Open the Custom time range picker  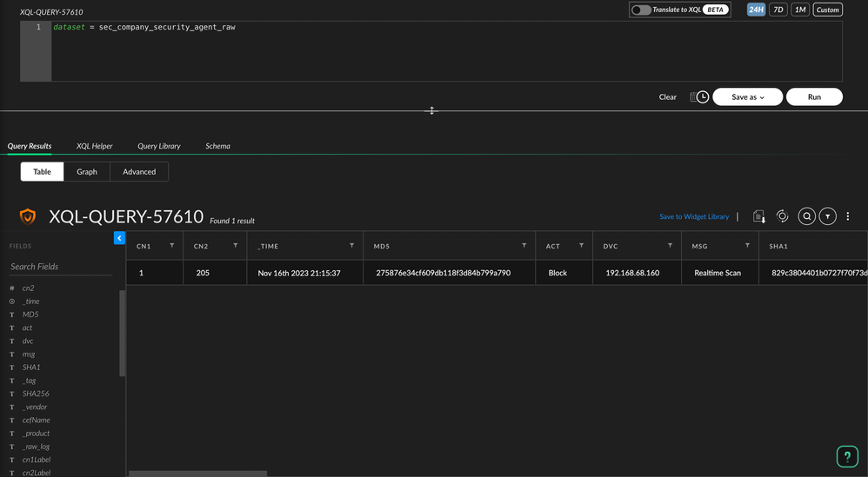(x=827, y=10)
